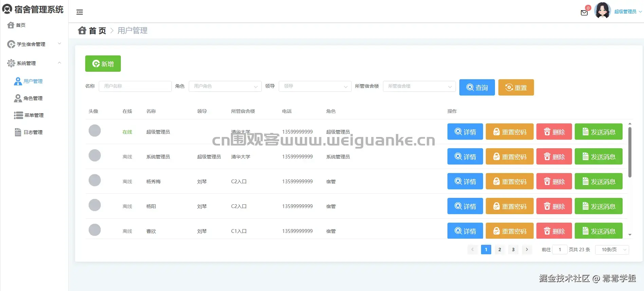Click the 名称 column header

151,111
